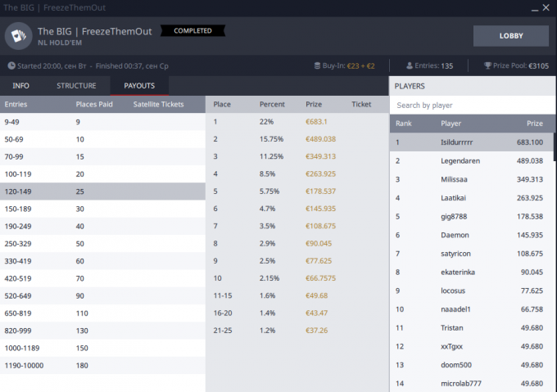Click the 16-20 place row
Image resolution: width=557 pixels, height=392 pixels.
(297, 313)
